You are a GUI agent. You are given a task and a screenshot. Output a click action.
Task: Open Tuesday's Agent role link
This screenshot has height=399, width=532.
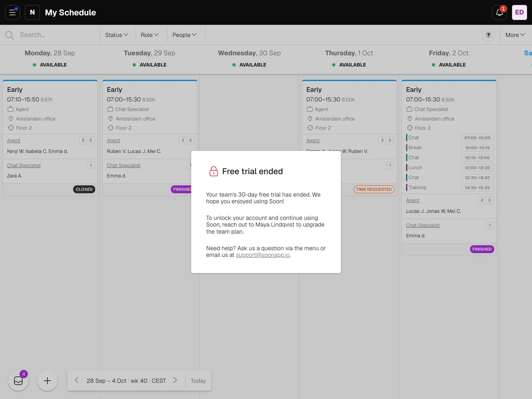point(113,140)
